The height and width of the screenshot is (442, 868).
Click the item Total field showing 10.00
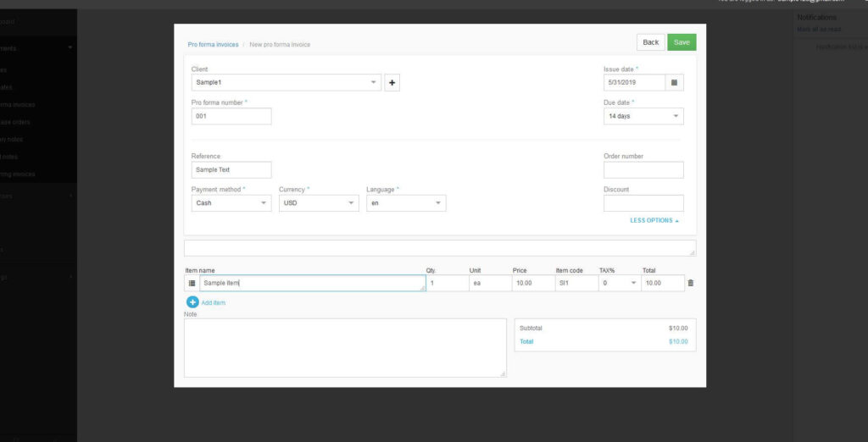[x=663, y=283]
